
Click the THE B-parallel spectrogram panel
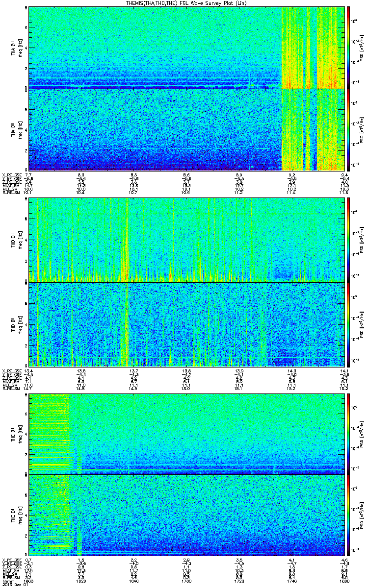tap(186, 515)
